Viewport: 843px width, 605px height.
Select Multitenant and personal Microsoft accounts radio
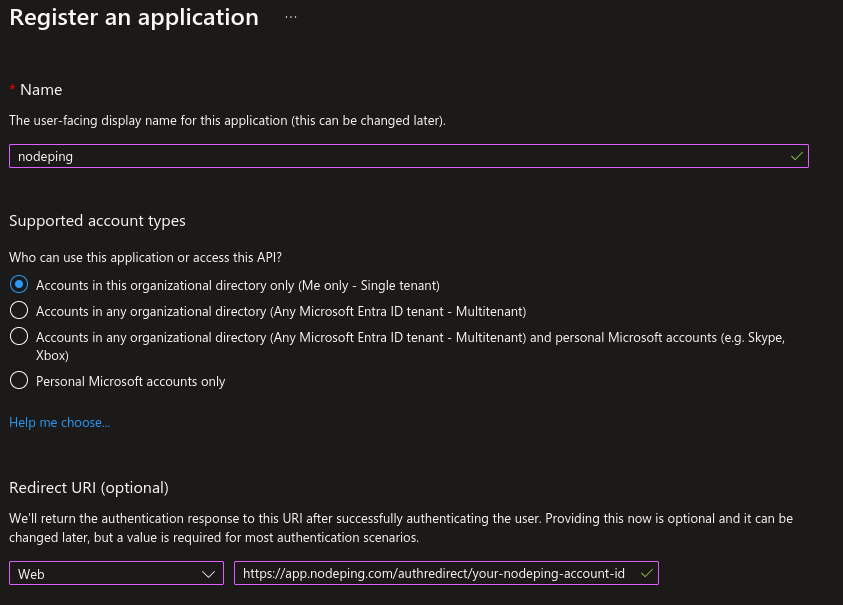(18, 337)
